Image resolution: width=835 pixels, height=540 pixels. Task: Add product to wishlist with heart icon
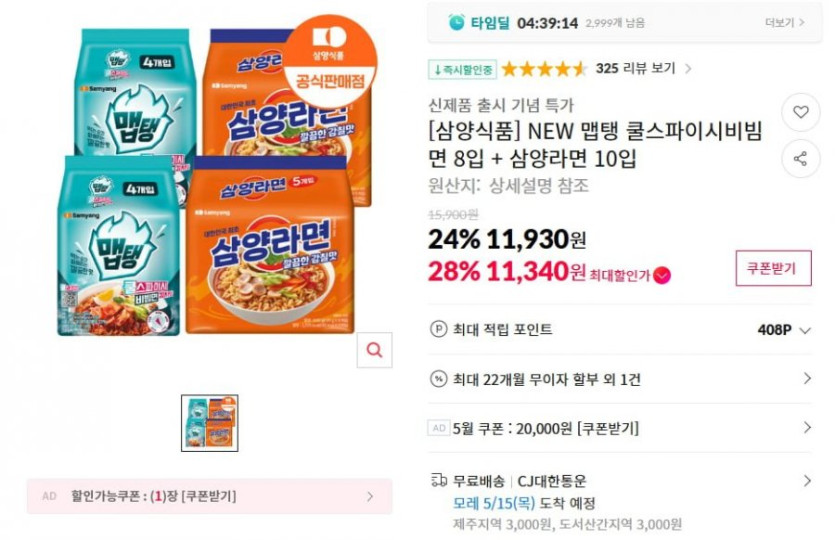pyautogui.click(x=800, y=112)
